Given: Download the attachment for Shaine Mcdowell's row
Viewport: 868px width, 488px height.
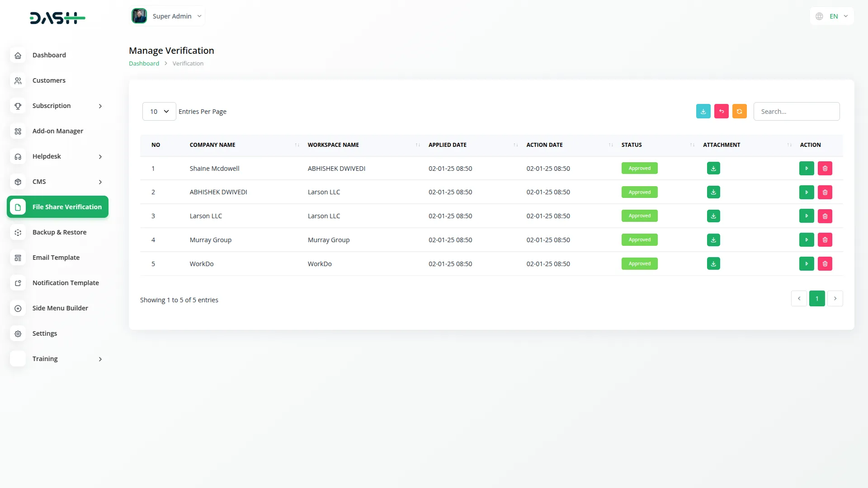Looking at the screenshot, I should (x=713, y=168).
